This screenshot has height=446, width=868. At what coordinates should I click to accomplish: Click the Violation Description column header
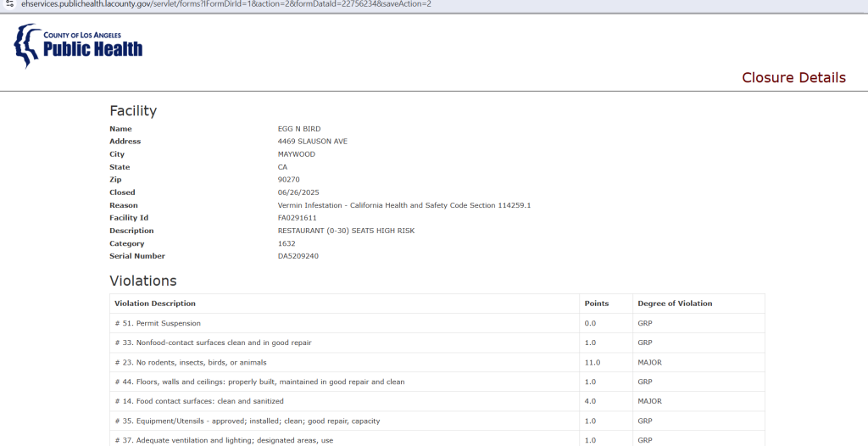[x=155, y=304]
